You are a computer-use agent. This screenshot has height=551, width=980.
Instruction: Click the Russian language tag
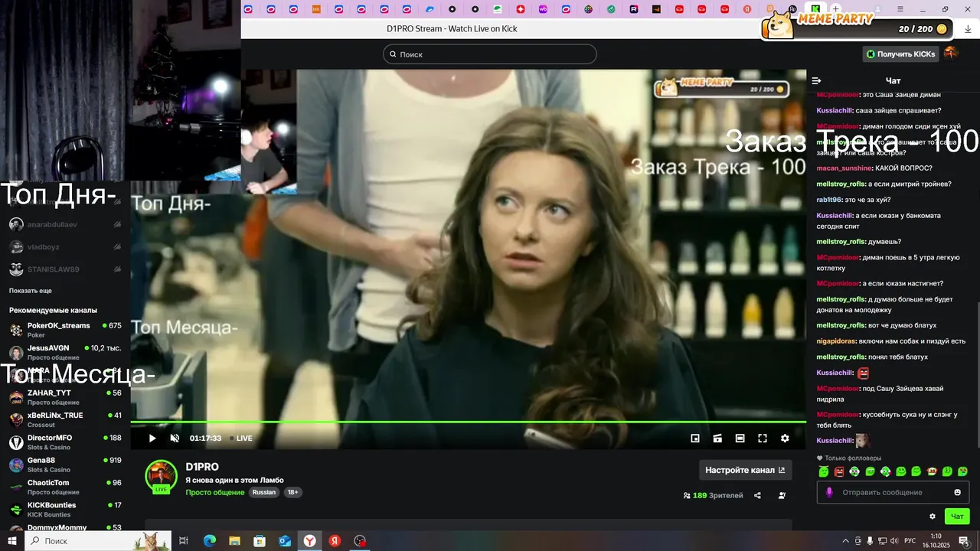point(264,492)
